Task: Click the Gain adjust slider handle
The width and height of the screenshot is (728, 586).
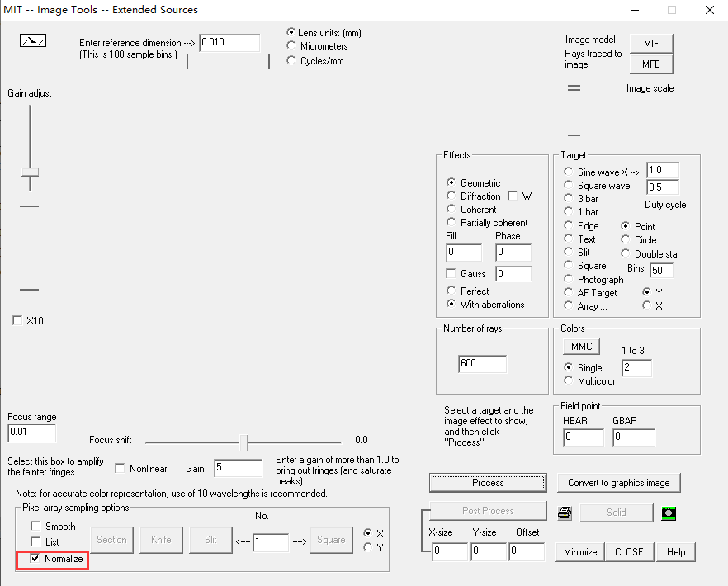Action: (x=31, y=173)
